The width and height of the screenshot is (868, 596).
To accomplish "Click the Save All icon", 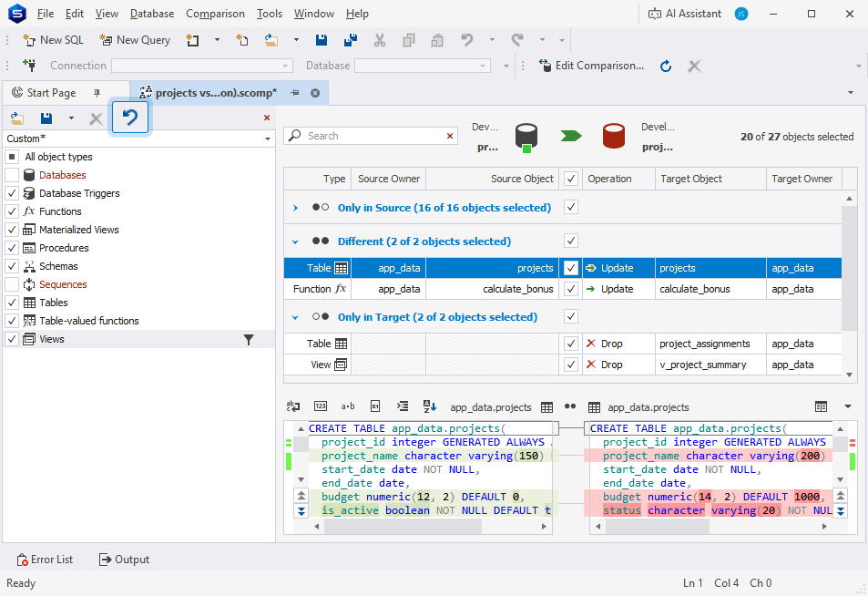I will (350, 40).
